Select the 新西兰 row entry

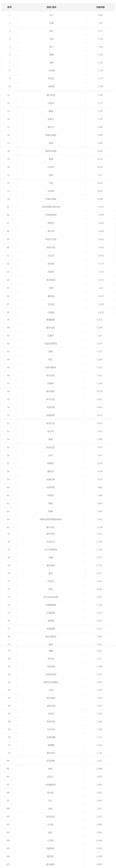(x=51, y=79)
